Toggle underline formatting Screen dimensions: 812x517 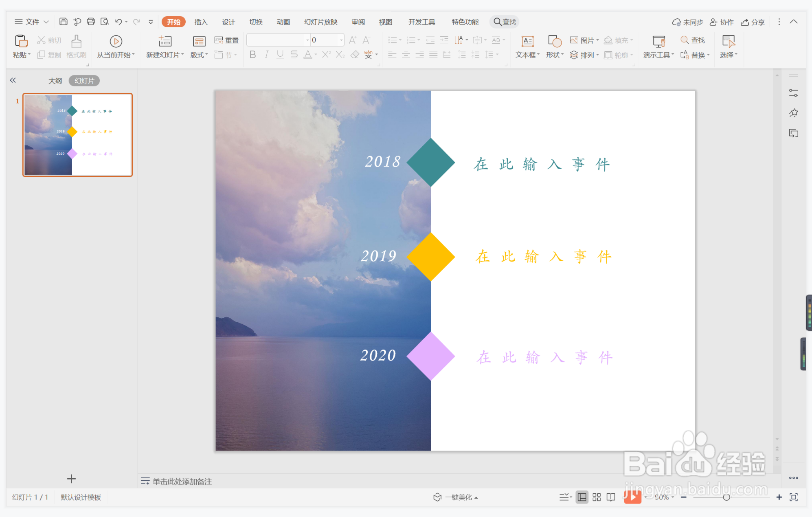pyautogui.click(x=280, y=55)
